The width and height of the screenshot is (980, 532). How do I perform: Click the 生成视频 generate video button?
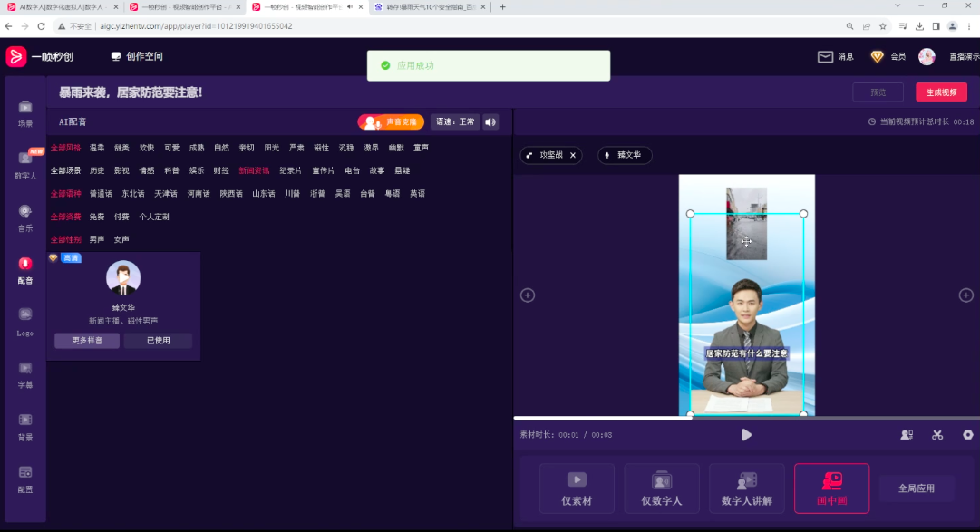pos(941,92)
